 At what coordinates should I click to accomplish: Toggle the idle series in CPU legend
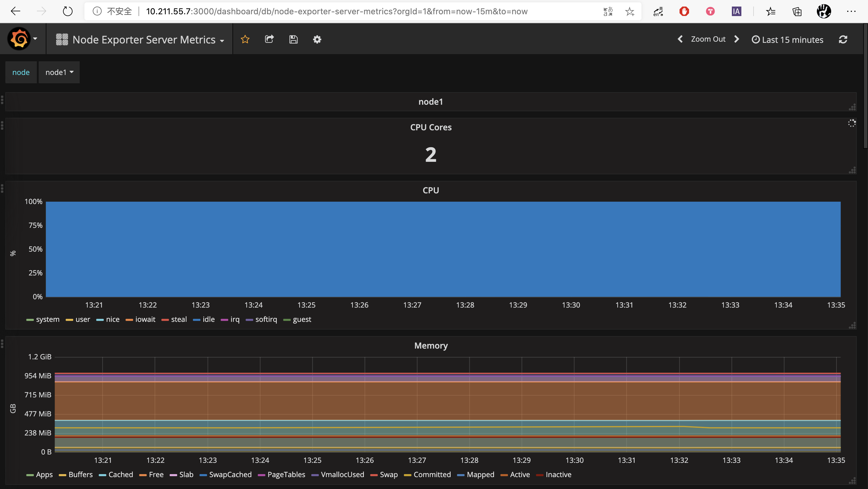209,319
